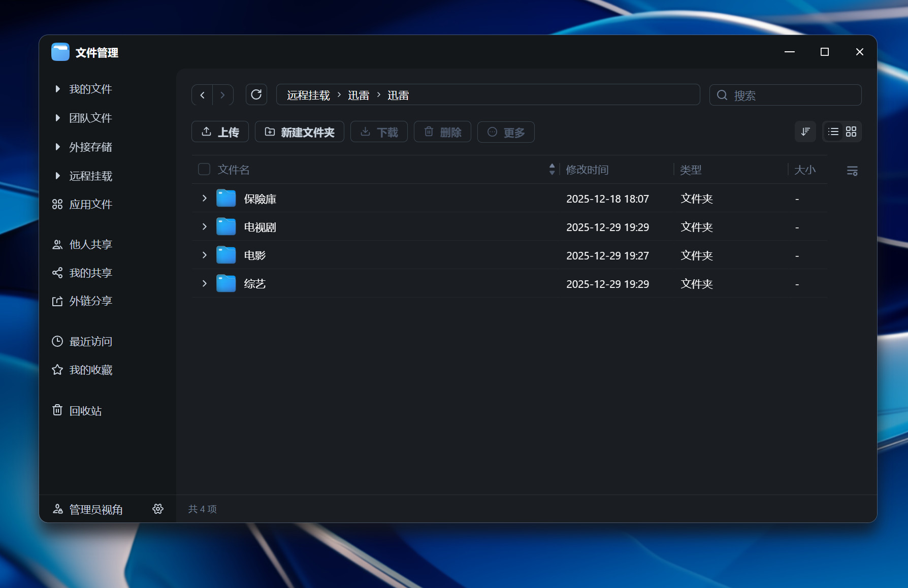Open the settings gear next to 管理员视角
The image size is (908, 588).
pyautogui.click(x=158, y=509)
